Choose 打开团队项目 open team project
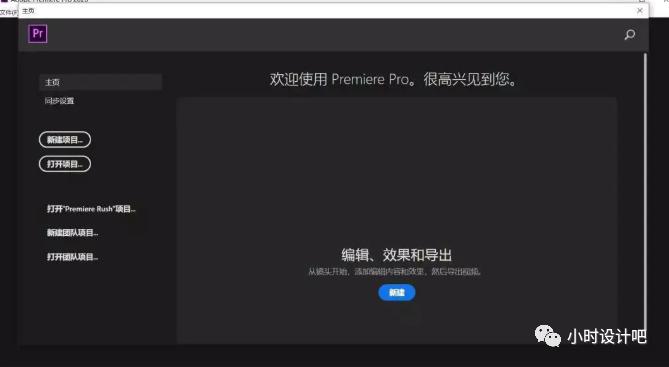 point(73,257)
